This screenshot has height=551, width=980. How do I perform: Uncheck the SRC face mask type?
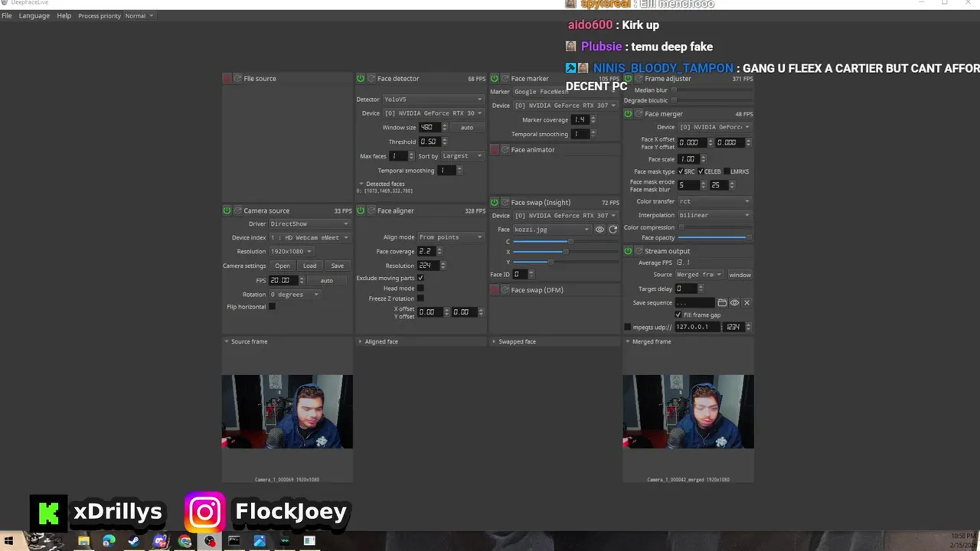pos(681,171)
